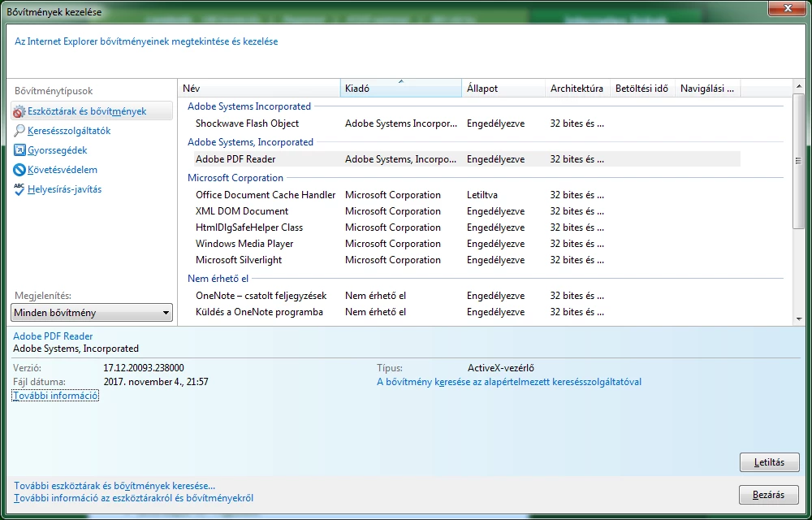Click the list scrollbar up arrow

click(798, 86)
